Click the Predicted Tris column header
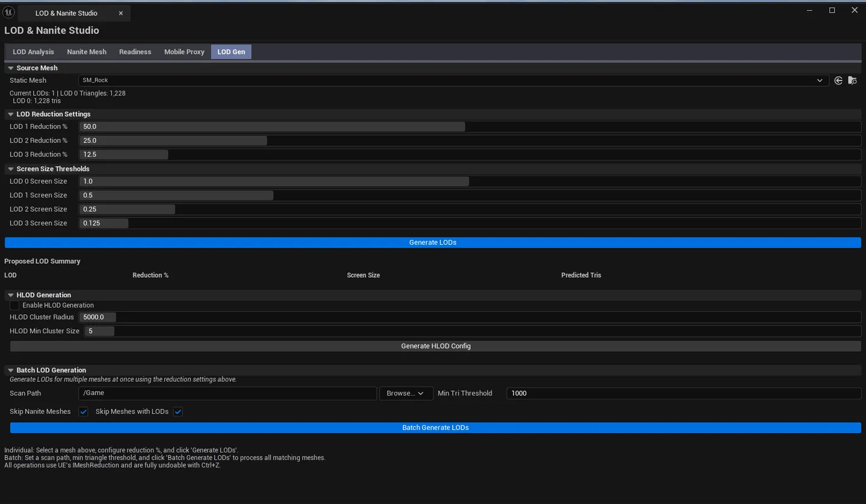Viewport: 866px width, 504px height. click(x=581, y=275)
